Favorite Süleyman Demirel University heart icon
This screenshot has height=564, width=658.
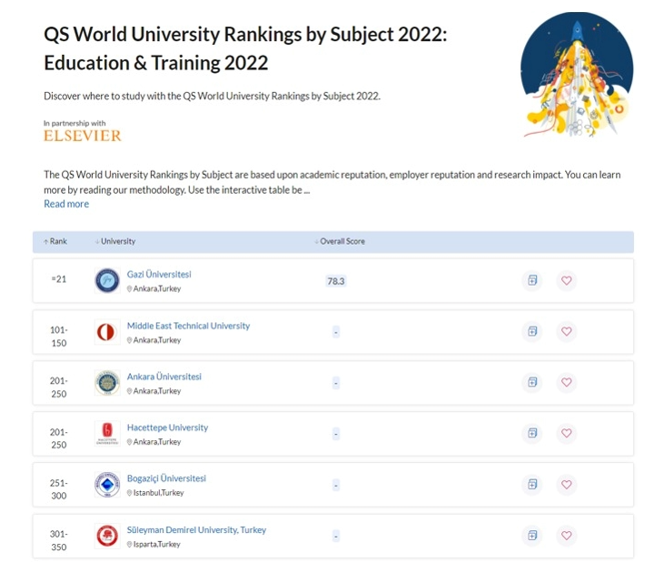tap(566, 535)
